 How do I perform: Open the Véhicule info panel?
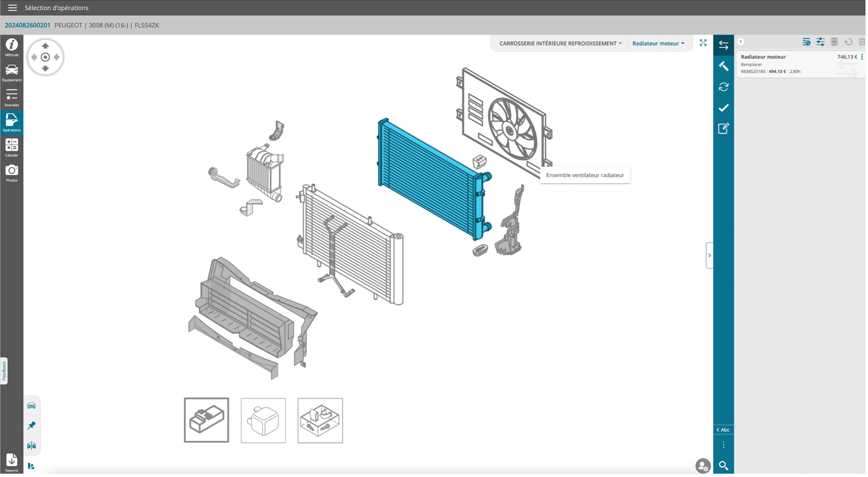[x=12, y=47]
